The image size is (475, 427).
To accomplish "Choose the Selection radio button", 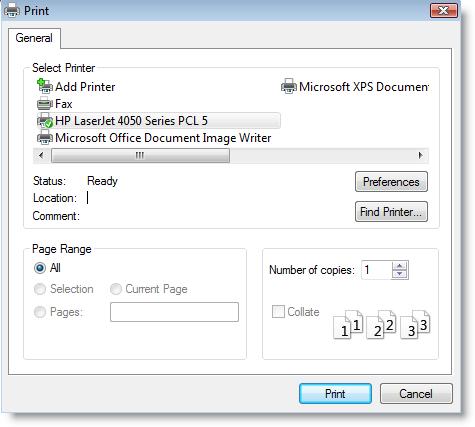I will (x=40, y=289).
